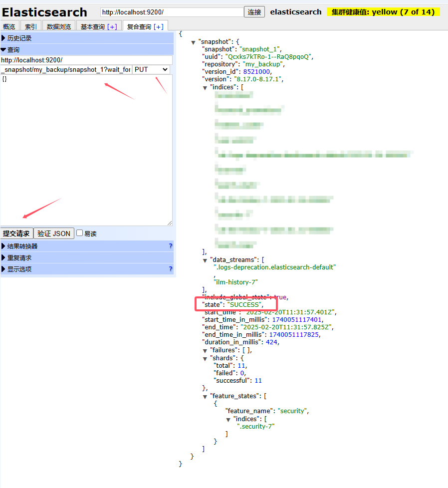448x488 pixels.
Task: Expand the 显示选项 section
Action: coord(87,269)
